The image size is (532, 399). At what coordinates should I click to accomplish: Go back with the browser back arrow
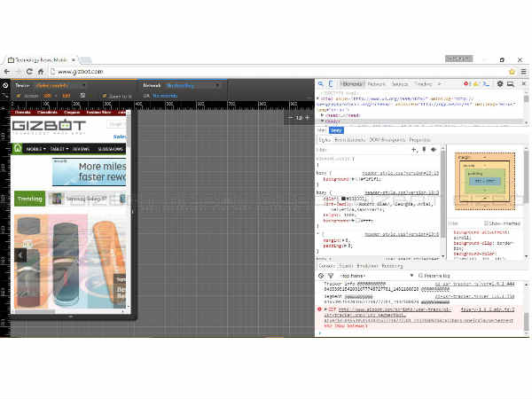[7, 72]
